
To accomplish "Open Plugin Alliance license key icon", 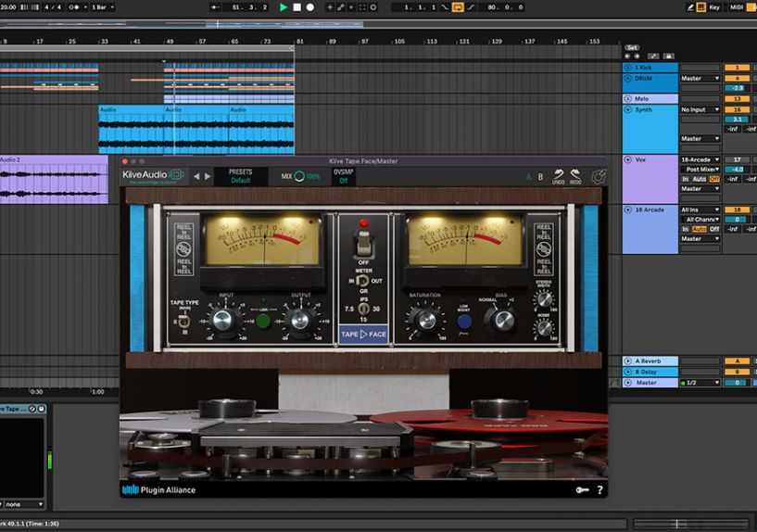I will click(x=582, y=490).
